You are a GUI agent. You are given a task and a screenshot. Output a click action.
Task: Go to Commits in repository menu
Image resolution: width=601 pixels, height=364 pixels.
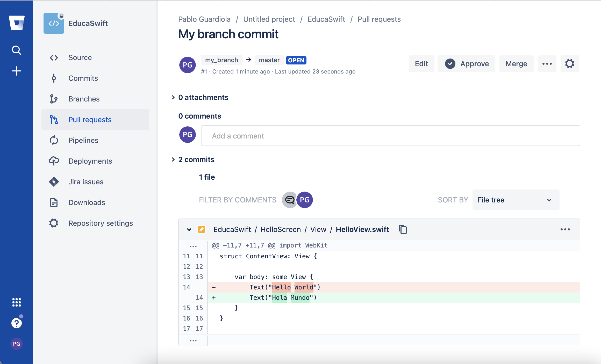coord(95,78)
